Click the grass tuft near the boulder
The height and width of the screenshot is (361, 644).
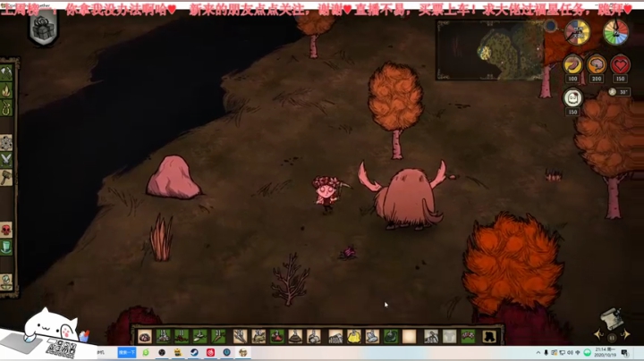(x=161, y=238)
